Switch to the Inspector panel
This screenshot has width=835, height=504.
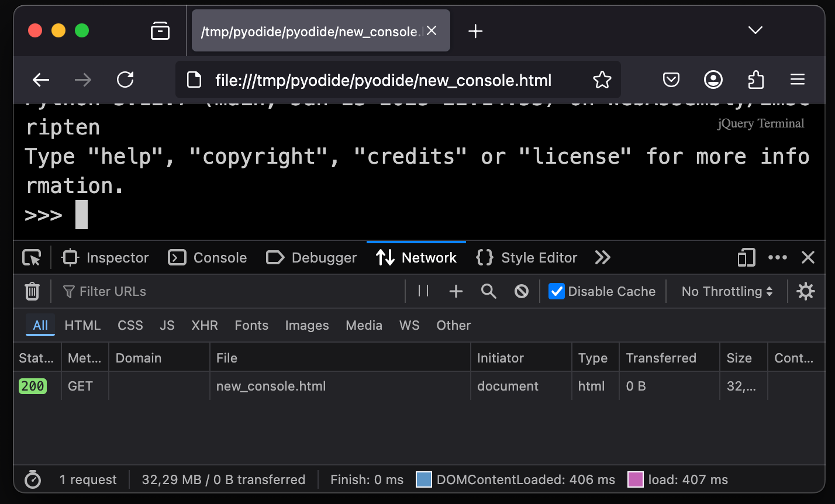[x=105, y=258]
